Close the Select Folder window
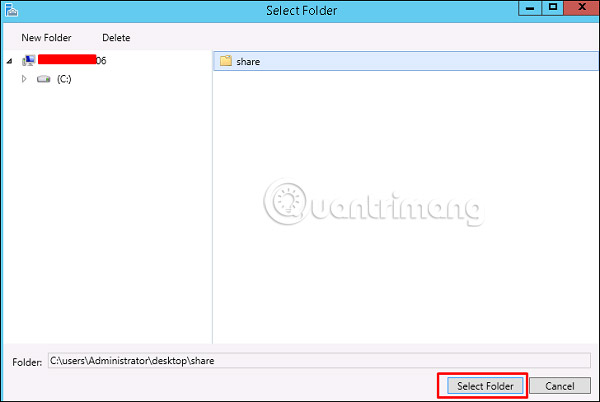 tap(582, 7)
